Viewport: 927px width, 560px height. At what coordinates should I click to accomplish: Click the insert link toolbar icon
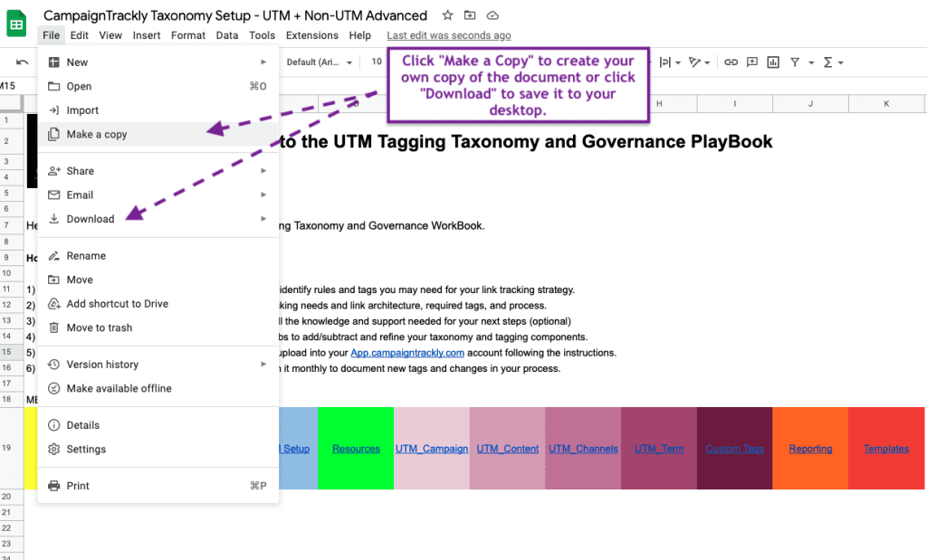(731, 62)
